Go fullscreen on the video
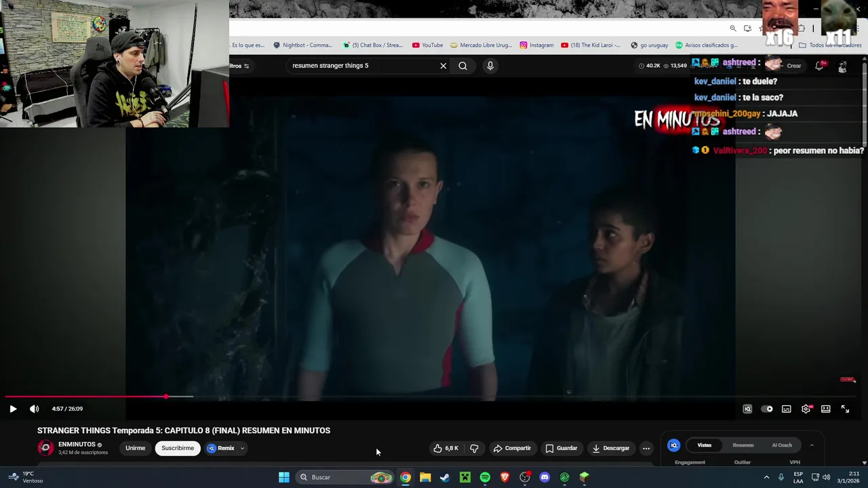The width and height of the screenshot is (868, 488). point(846,409)
